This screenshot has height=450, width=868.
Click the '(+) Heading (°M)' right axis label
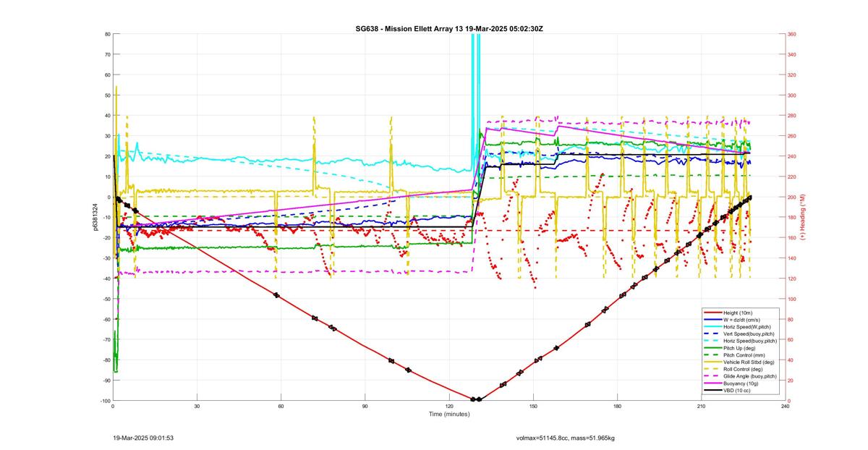(x=801, y=217)
